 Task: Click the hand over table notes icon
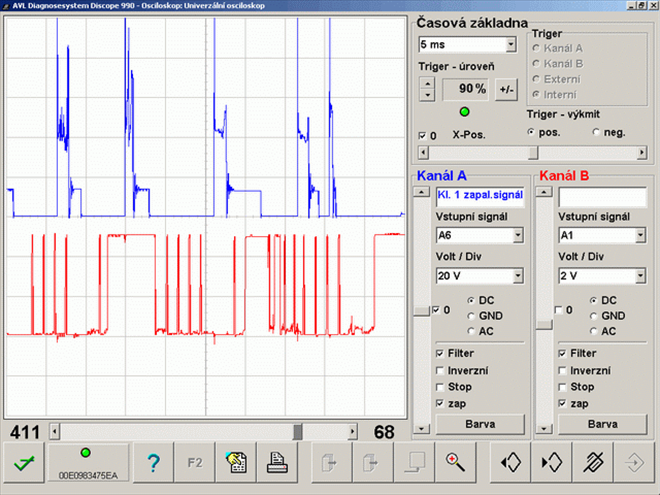[236, 463]
